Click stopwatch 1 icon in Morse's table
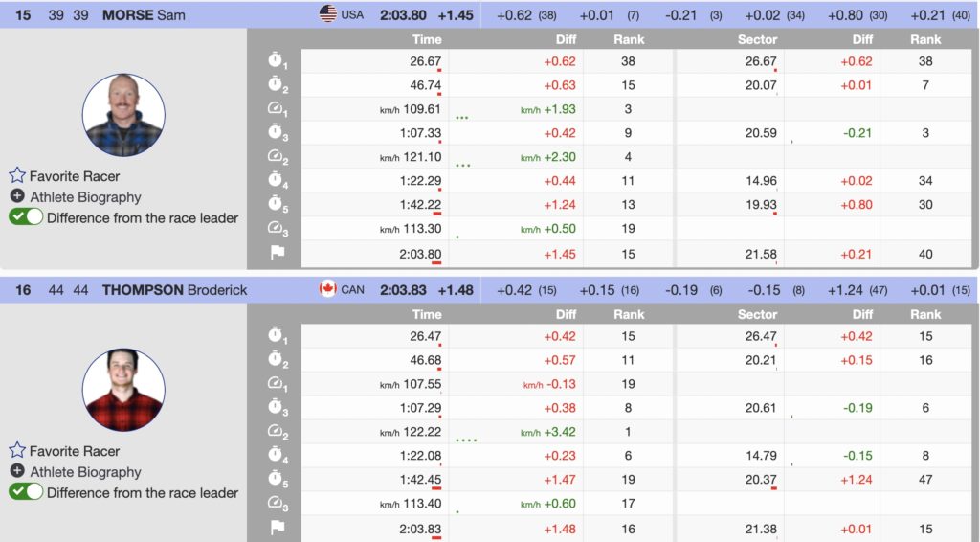 click(x=278, y=61)
